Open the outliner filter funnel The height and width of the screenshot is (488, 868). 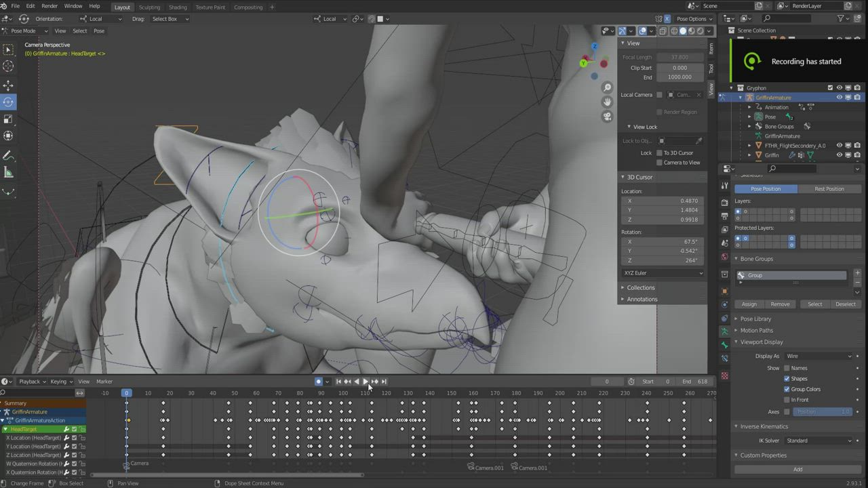tap(842, 18)
